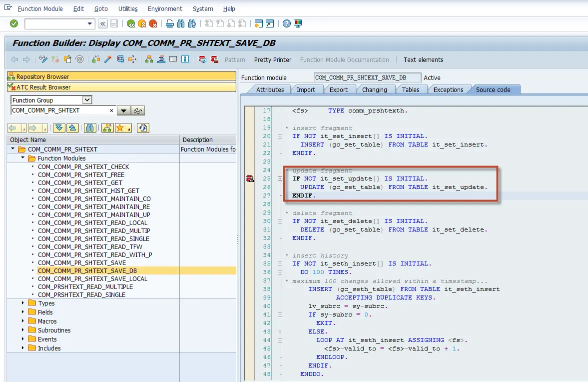Toggle breakpoint marker at line 25
The image size is (588, 382).
pos(249,178)
